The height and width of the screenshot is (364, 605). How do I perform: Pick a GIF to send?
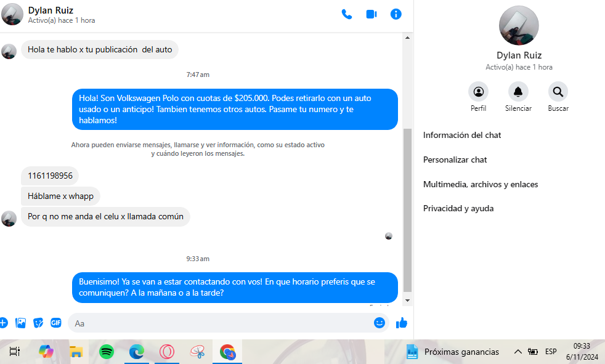(56, 323)
